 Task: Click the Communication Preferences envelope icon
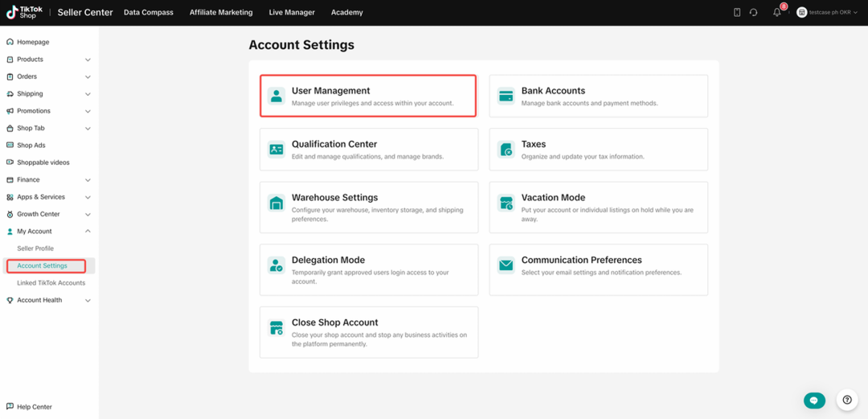coord(506,265)
